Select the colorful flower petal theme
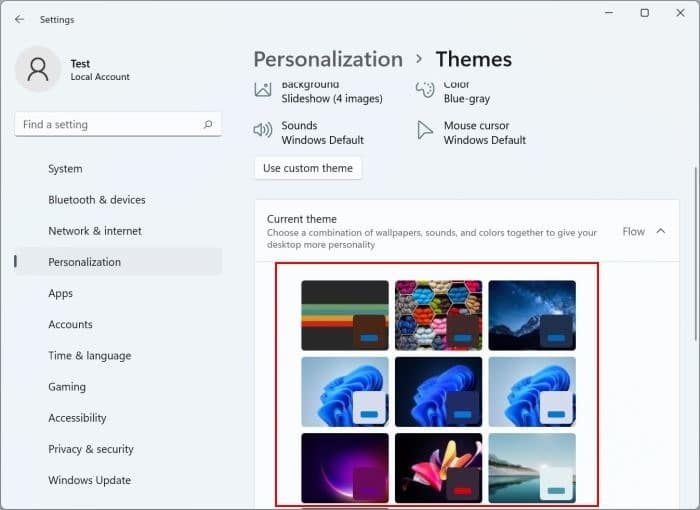This screenshot has height=510, width=700. (x=438, y=468)
